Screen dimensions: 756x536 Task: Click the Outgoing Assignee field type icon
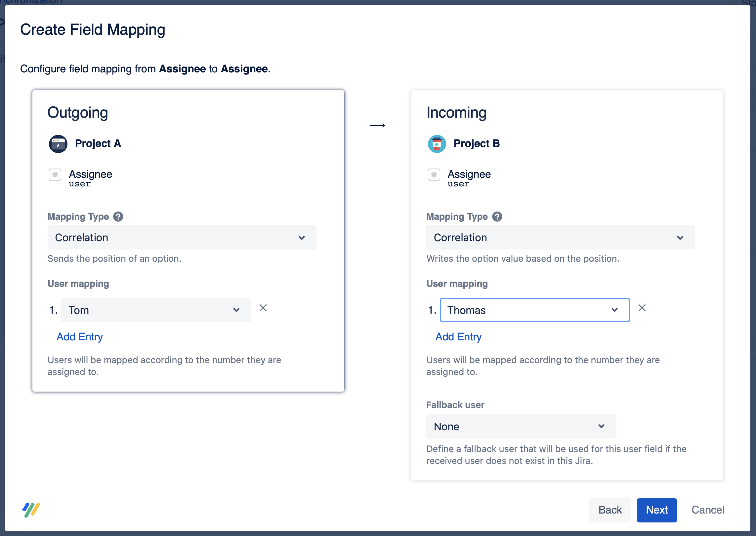pyautogui.click(x=55, y=174)
